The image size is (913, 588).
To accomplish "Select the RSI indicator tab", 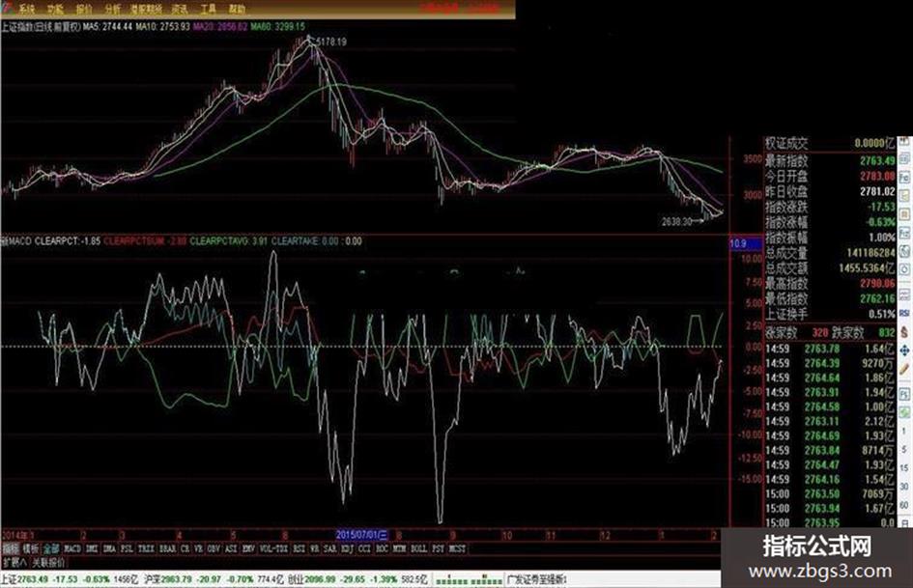I will (x=300, y=548).
